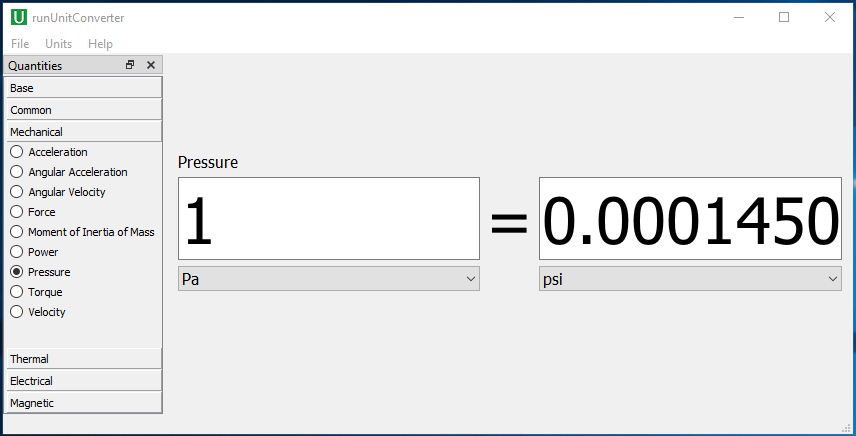Open the File menu

pos(20,44)
